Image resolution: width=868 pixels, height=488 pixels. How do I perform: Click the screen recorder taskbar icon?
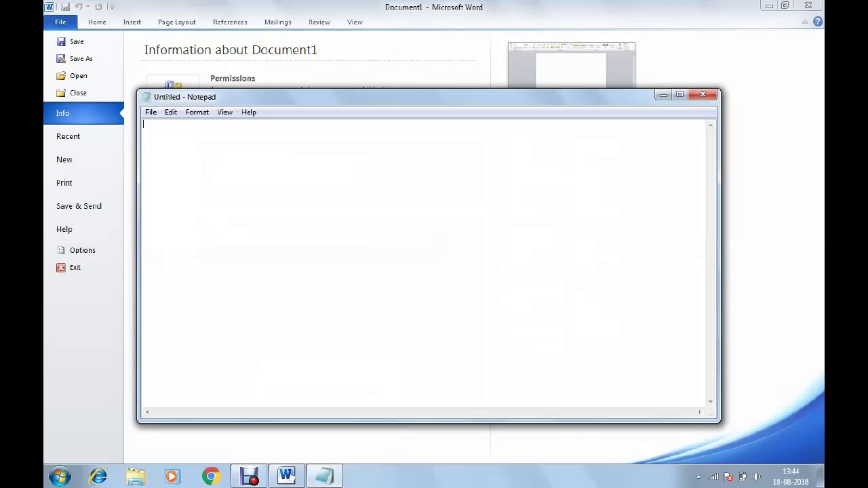click(x=249, y=476)
